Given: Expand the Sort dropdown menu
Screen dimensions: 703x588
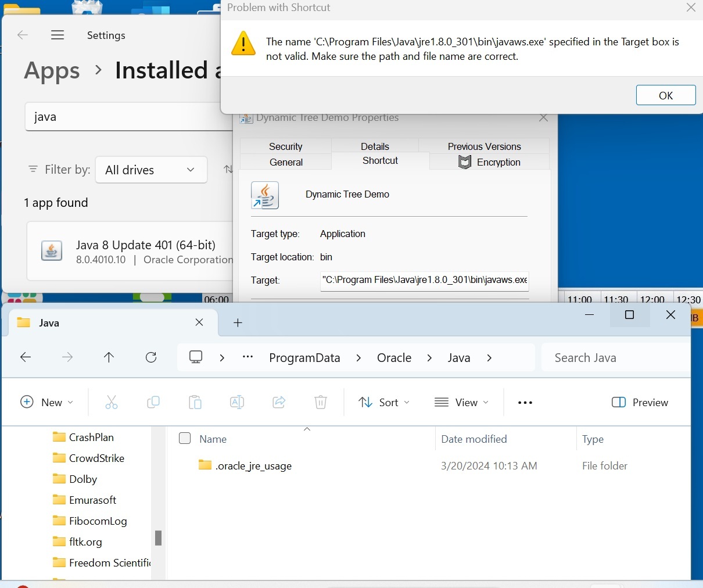Looking at the screenshot, I should [x=384, y=402].
